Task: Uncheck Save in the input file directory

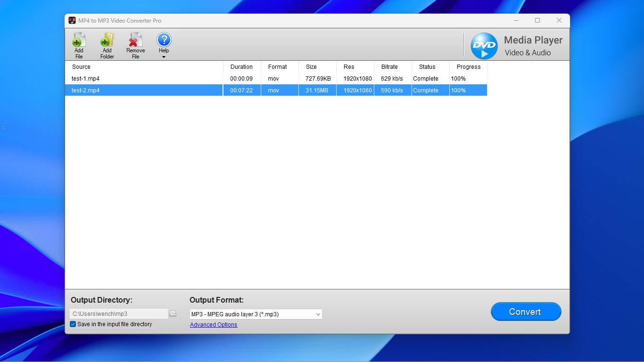Action: coord(73,324)
